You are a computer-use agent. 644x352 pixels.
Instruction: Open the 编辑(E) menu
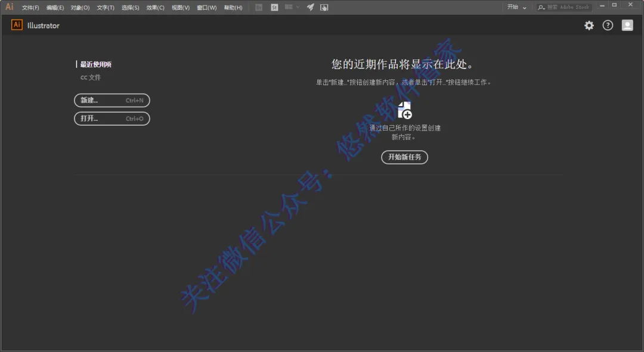click(55, 8)
